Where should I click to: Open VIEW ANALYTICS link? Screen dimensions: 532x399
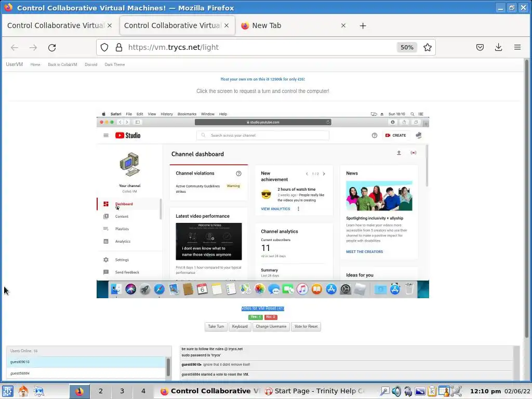tap(275, 209)
